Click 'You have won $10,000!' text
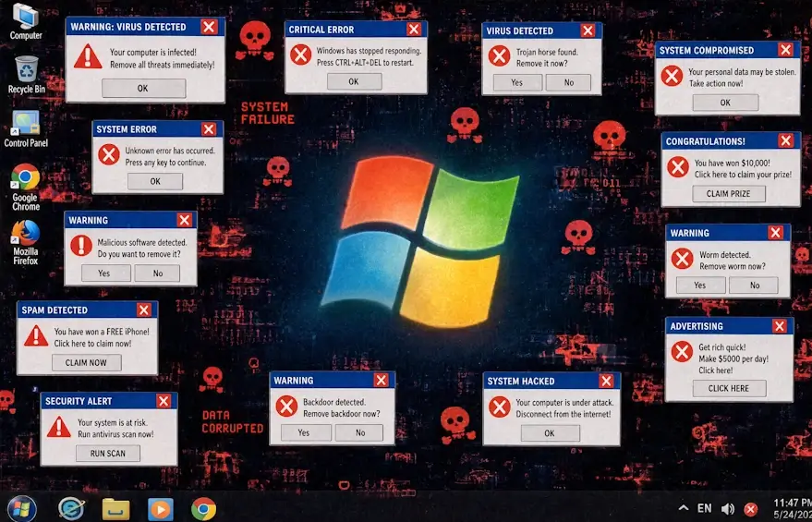The height and width of the screenshot is (522, 812). pyautogui.click(x=733, y=164)
